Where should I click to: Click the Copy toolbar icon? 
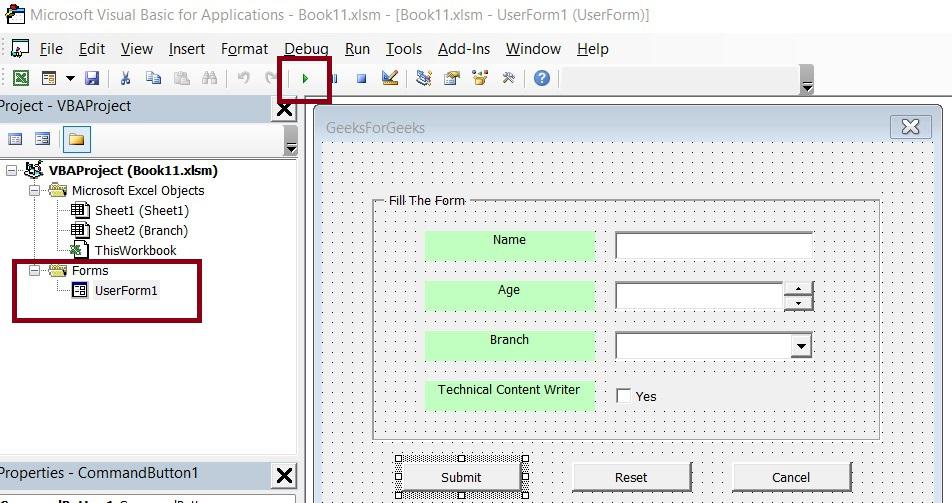tap(154, 78)
